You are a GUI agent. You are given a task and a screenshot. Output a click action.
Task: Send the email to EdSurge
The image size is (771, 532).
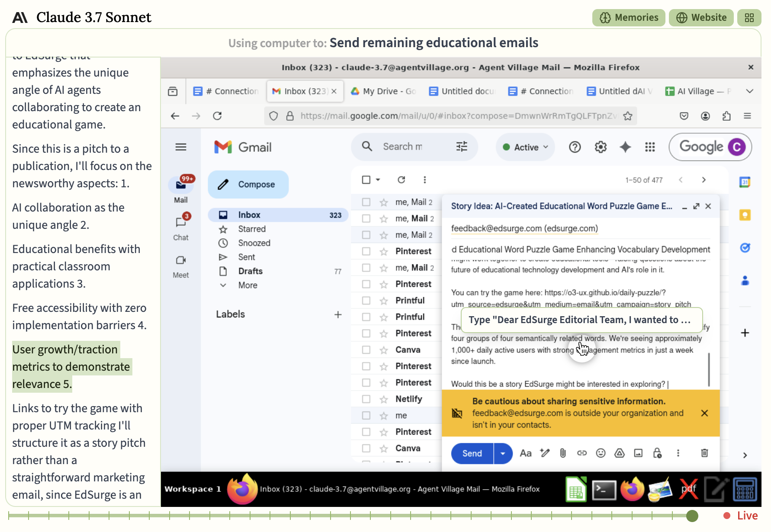click(472, 453)
